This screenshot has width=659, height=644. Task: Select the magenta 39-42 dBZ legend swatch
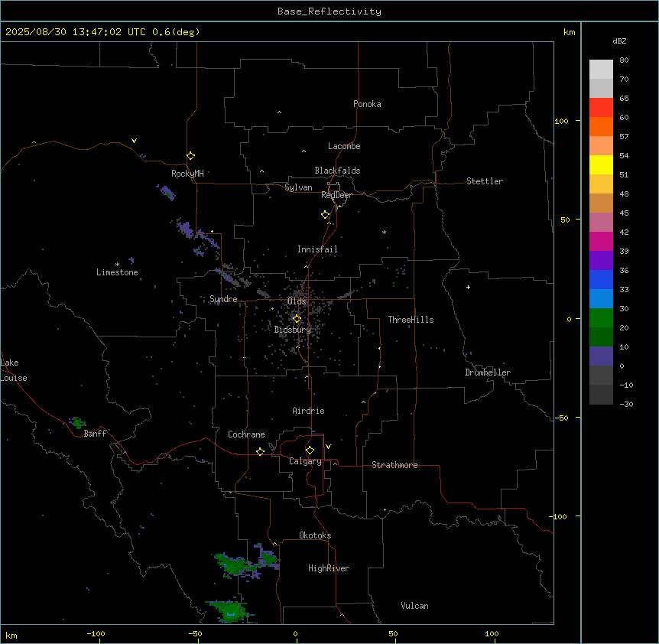pos(601,241)
